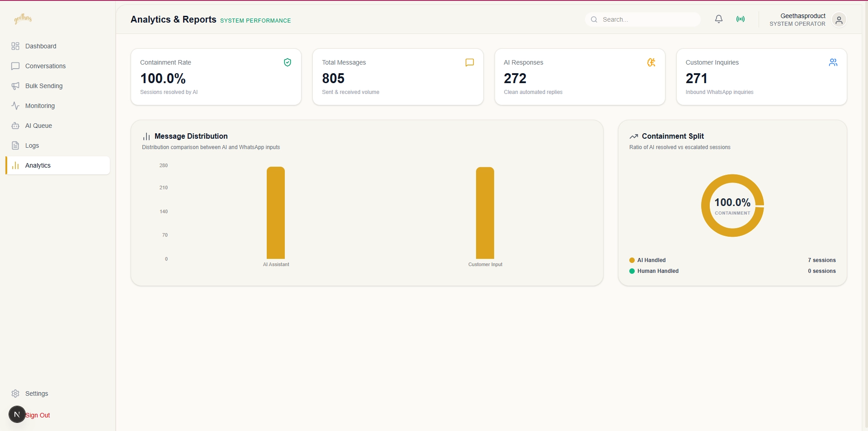Click the 'Human Handled' legend label

click(658, 271)
